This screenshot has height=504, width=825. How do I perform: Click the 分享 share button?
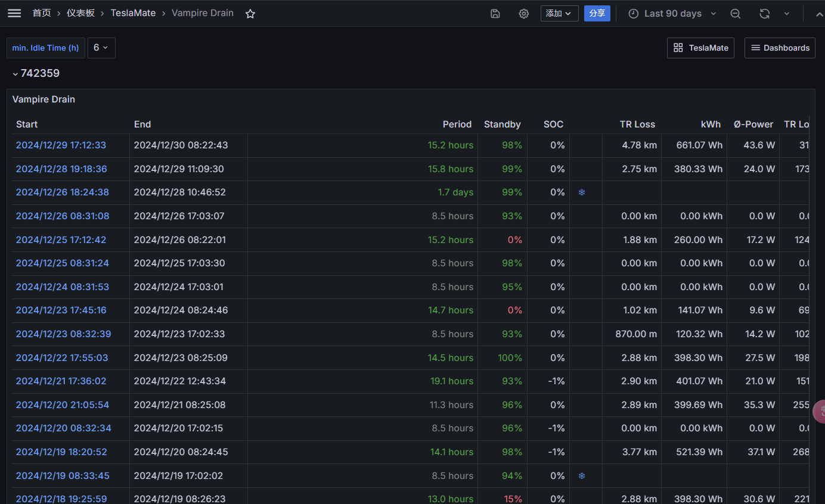coord(597,13)
